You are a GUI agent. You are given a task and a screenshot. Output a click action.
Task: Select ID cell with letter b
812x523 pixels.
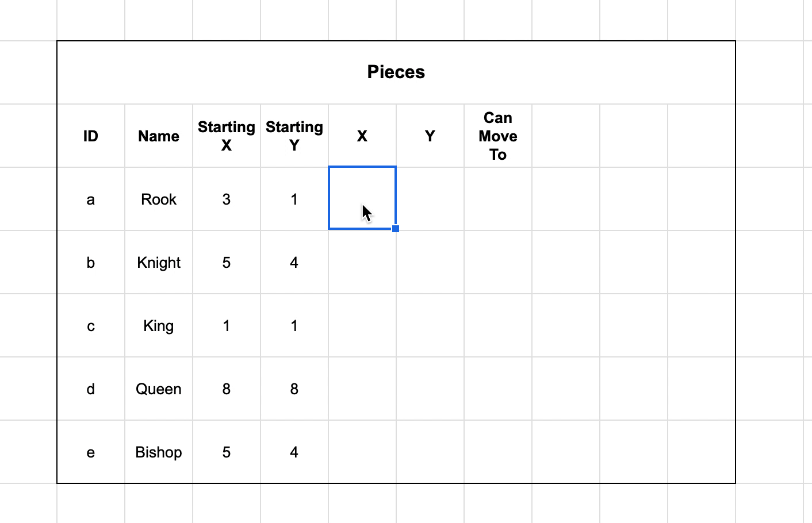pyautogui.click(x=91, y=263)
